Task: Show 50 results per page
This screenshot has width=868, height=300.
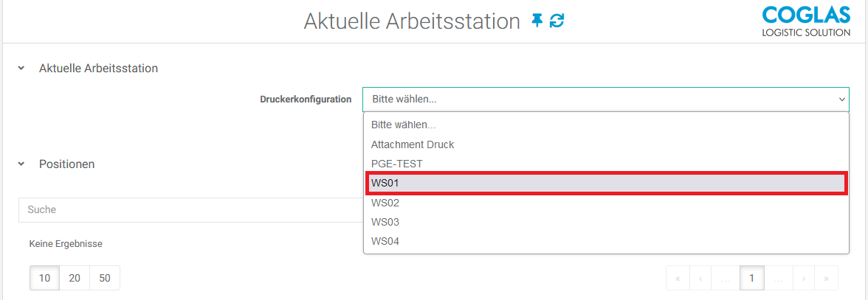Action: tap(105, 278)
